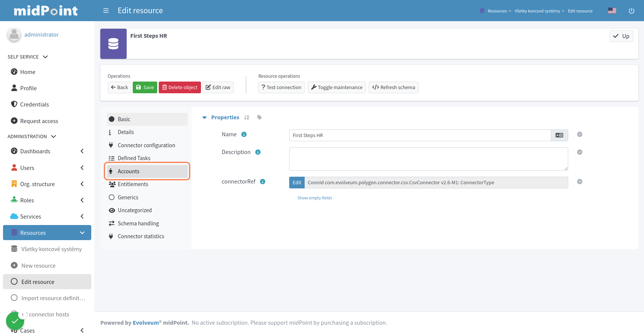The width and height of the screenshot is (644, 333).
Task: Toggle maintenance mode for the resource
Action: (x=336, y=87)
